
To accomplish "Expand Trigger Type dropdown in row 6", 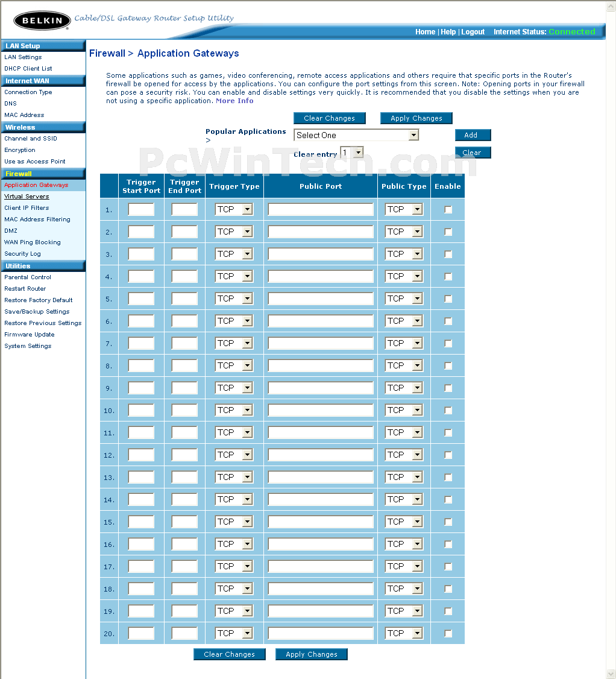I will 234,321.
